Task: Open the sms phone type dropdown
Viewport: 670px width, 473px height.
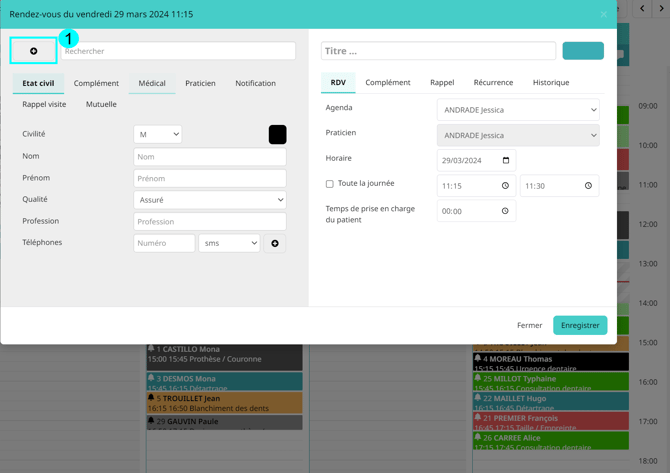Action: pos(229,243)
